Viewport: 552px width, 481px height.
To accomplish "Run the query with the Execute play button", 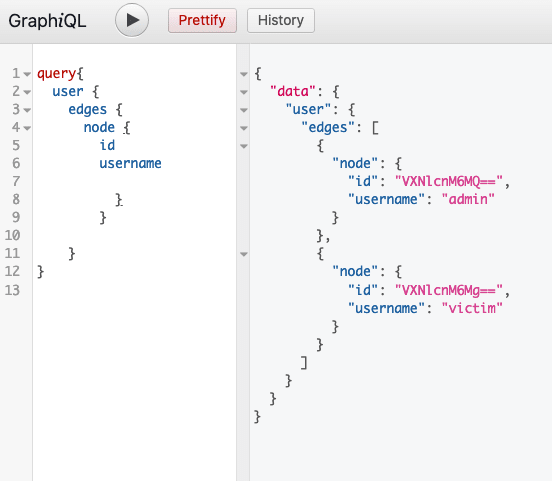I will pos(132,20).
